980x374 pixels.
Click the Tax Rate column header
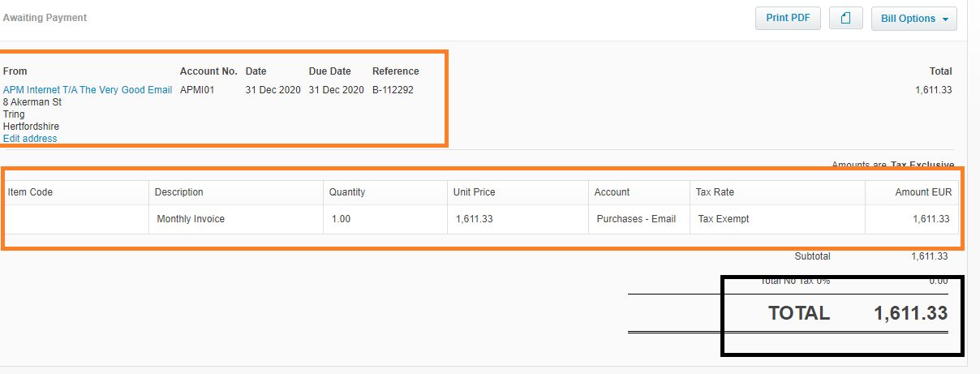pyautogui.click(x=777, y=192)
